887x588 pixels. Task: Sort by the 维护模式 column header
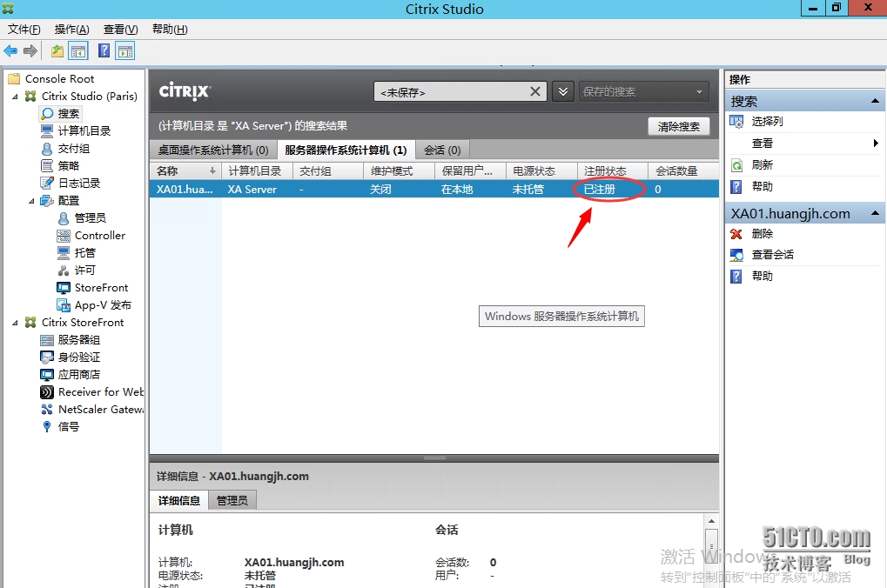399,170
